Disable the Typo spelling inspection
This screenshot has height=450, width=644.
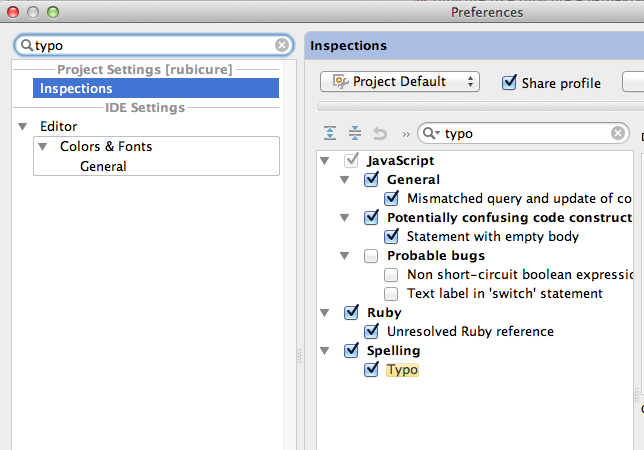pos(371,369)
